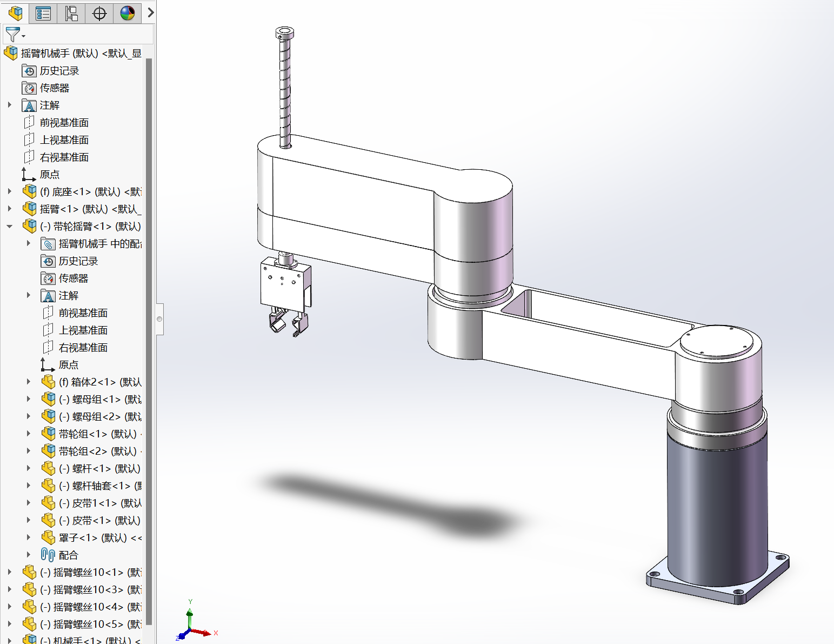Open the FeatureManager design tree tab
This screenshot has width=834, height=644.
[15, 13]
